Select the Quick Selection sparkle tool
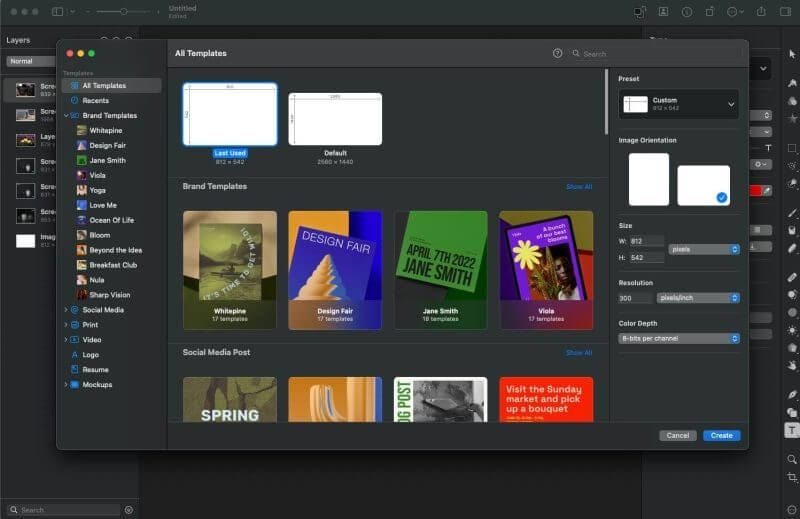The width and height of the screenshot is (800, 519). point(792,166)
